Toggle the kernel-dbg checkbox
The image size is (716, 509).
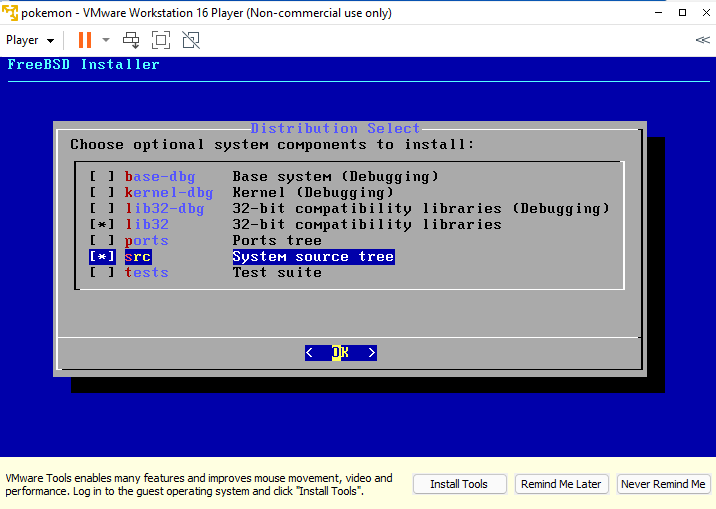102,192
